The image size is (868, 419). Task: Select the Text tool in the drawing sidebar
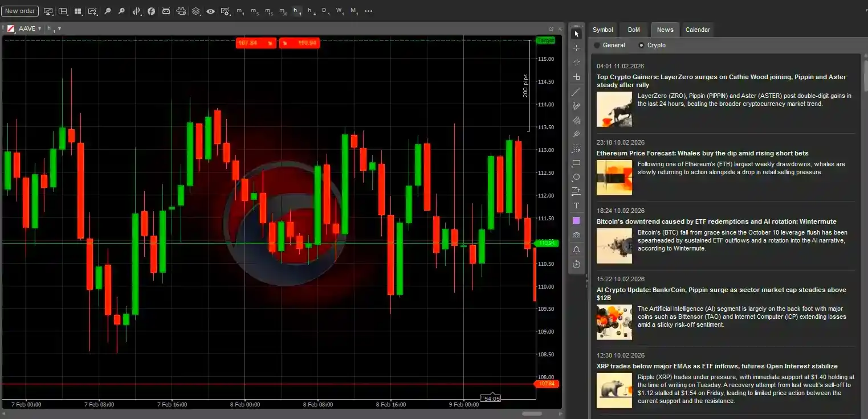576,206
